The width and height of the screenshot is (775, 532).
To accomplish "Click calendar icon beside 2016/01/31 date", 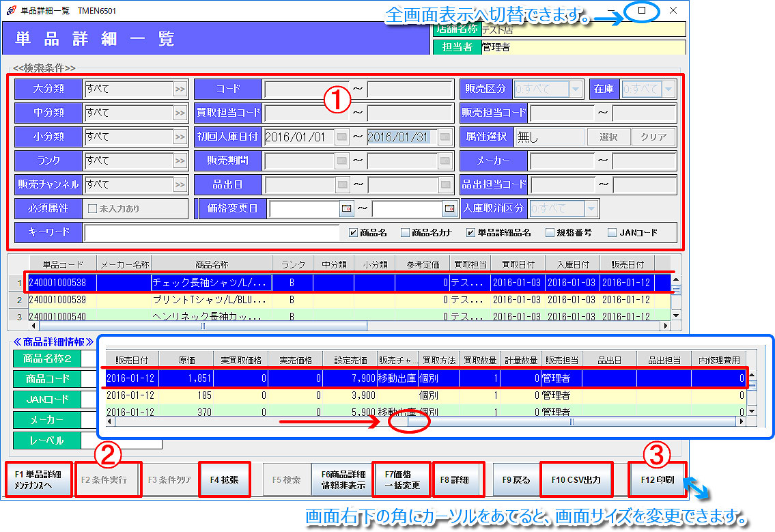I will 445,137.
